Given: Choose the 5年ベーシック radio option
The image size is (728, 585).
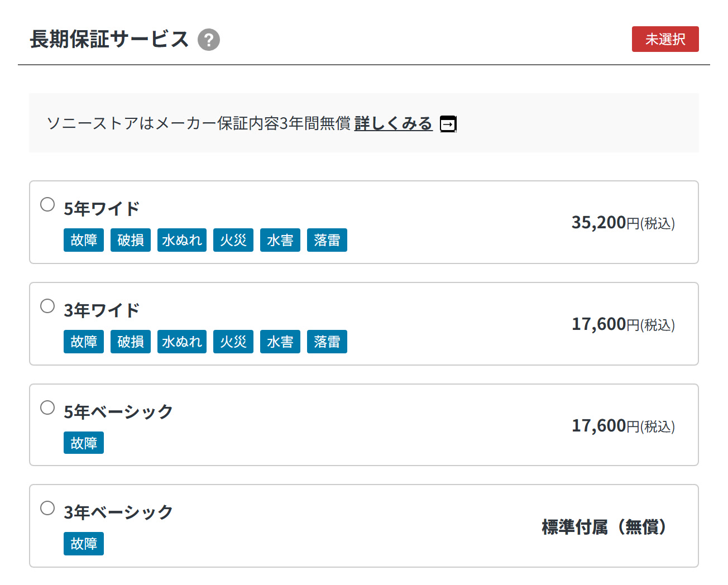Looking at the screenshot, I should tap(47, 407).
